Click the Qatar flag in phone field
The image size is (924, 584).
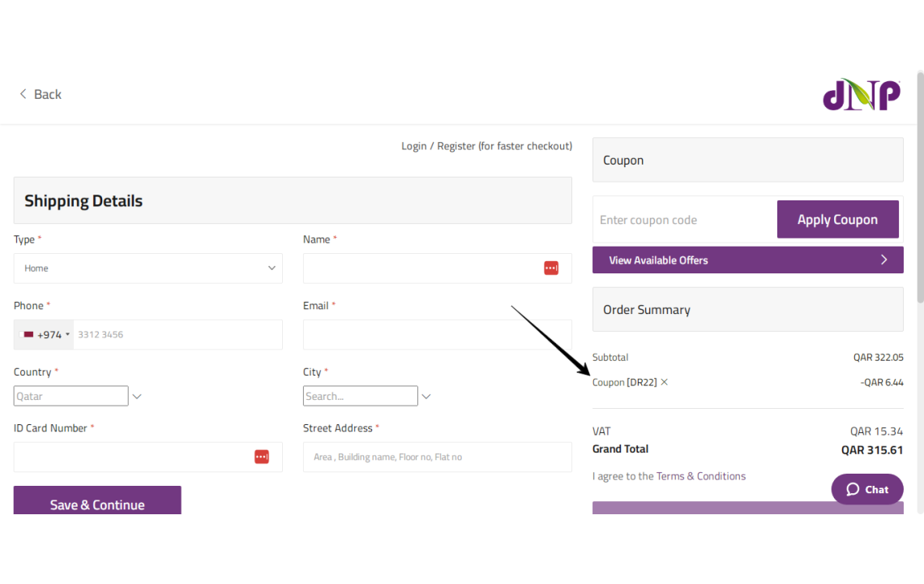click(x=28, y=334)
